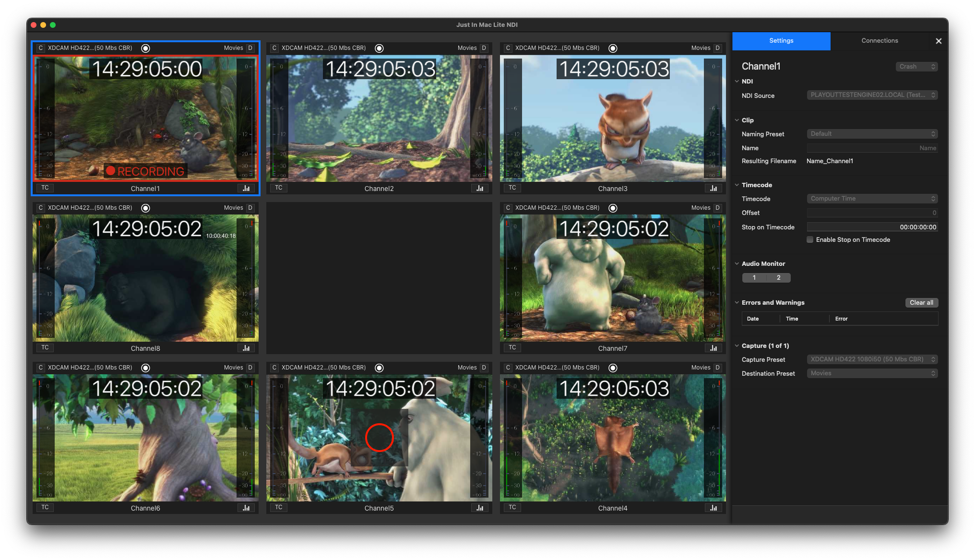Viewport: 975px width, 560px height.
Task: Open the NDI Source dropdown
Action: (872, 95)
